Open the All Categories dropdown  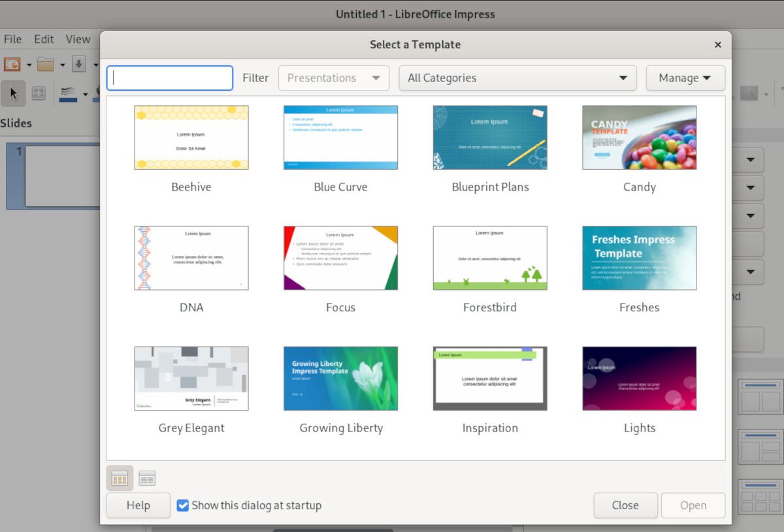[517, 78]
